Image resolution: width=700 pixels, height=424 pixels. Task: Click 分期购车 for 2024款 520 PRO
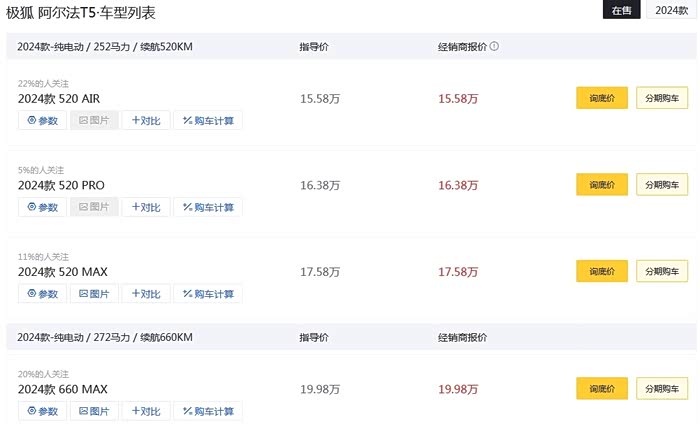click(x=662, y=185)
